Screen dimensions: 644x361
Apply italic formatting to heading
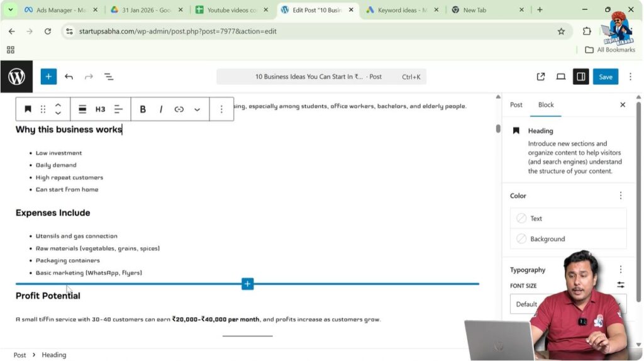pos(161,109)
